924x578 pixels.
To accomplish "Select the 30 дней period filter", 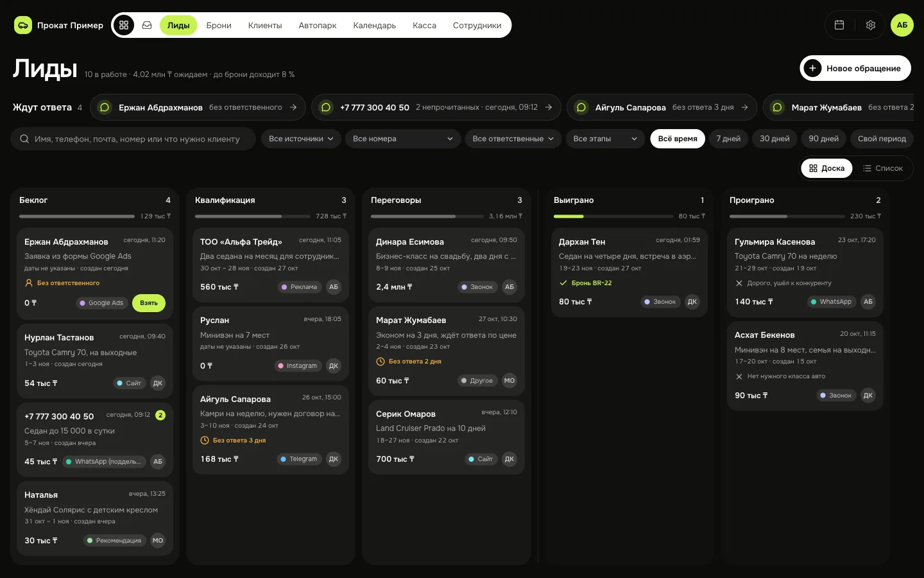I will coord(774,139).
